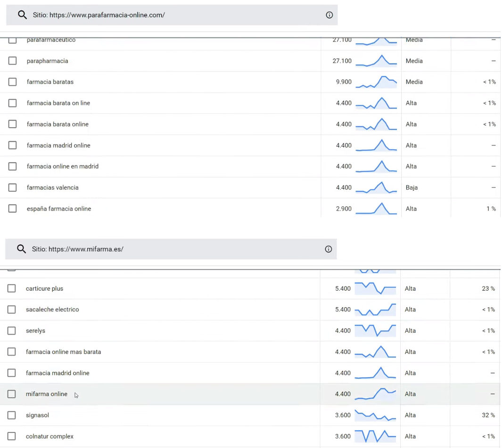Viewport: 503px width, 448px height.
Task: Open info icon for parafarmacia-online site field
Action: 329,15
